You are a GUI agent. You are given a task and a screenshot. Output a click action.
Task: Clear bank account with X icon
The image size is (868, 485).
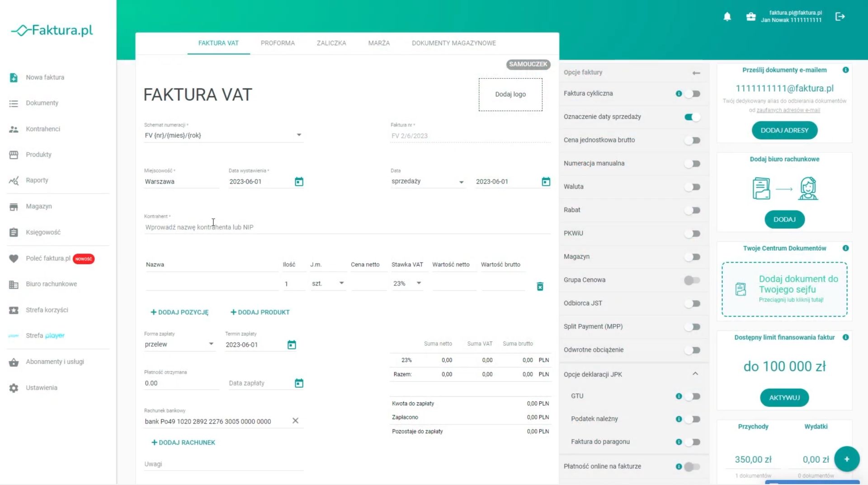click(295, 421)
